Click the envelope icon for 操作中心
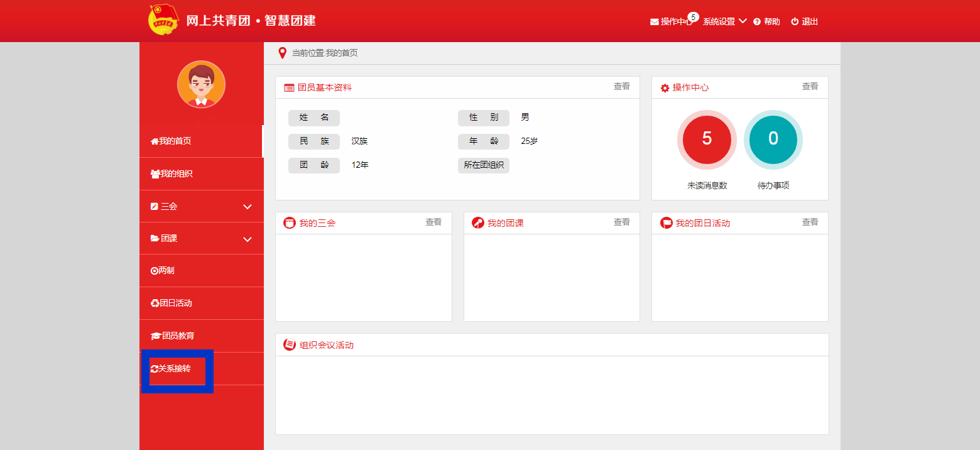Screen dimensions: 980x450 click(x=655, y=22)
